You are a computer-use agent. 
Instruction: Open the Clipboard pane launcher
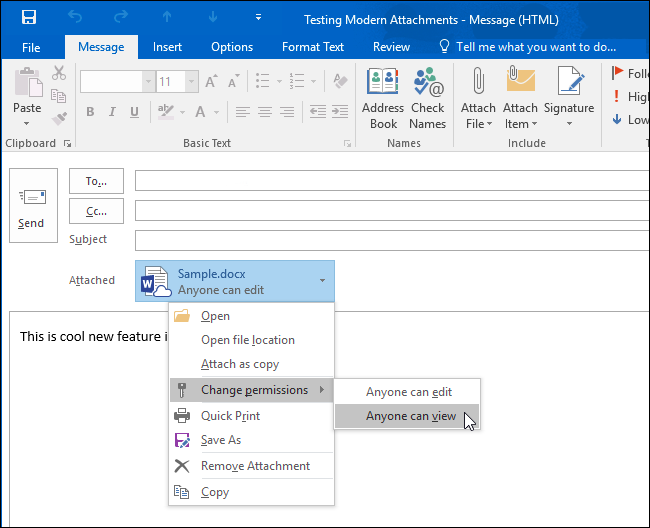[x=67, y=143]
